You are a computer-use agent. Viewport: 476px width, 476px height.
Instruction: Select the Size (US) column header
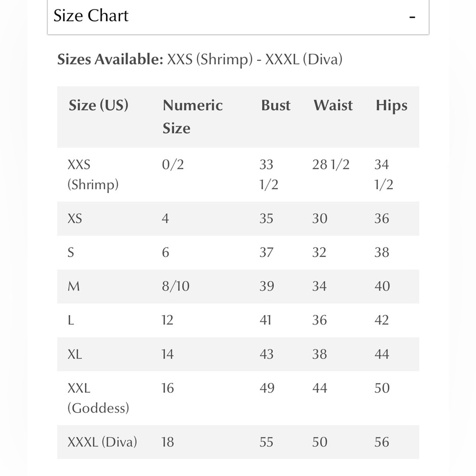pyautogui.click(x=99, y=105)
